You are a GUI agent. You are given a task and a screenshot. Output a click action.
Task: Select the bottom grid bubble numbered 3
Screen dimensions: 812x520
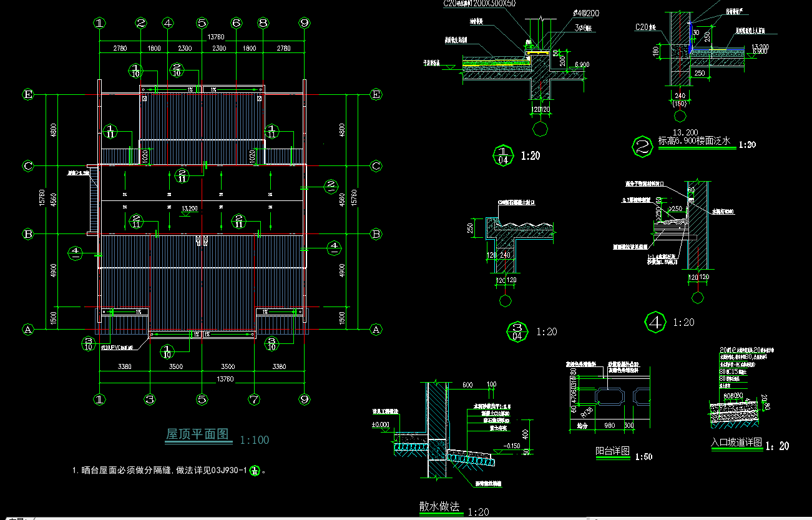[x=150, y=399]
